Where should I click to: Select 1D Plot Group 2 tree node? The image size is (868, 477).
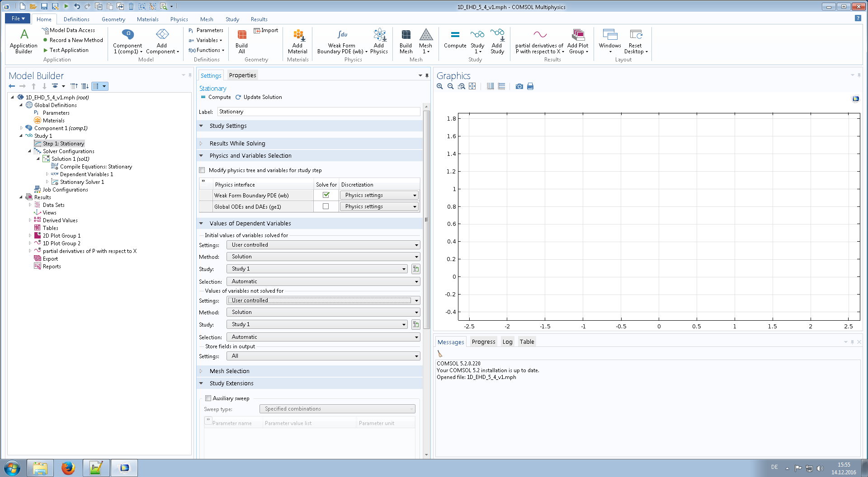(x=61, y=243)
